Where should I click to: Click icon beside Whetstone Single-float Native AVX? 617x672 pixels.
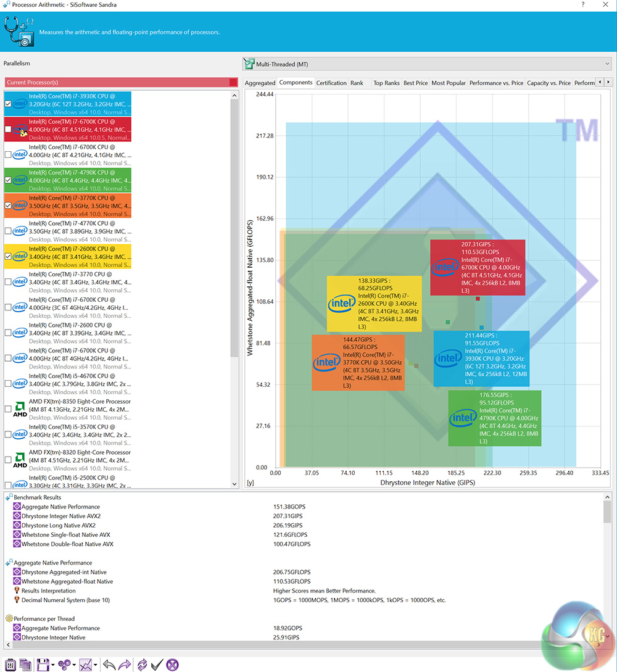click(x=17, y=534)
